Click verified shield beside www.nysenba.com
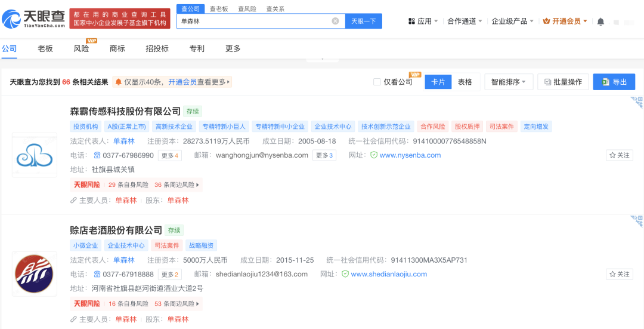The height and width of the screenshot is (329, 644). point(374,155)
